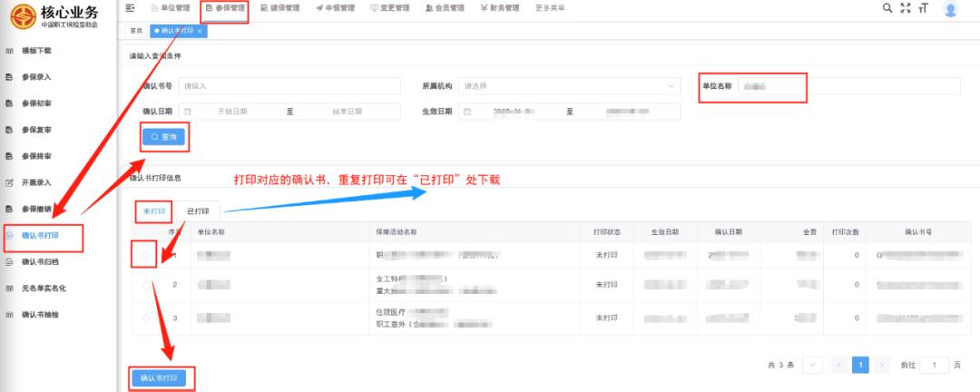The width and height of the screenshot is (980, 392).
Task: Open 参保终审 in the sidebar
Action: (36, 156)
